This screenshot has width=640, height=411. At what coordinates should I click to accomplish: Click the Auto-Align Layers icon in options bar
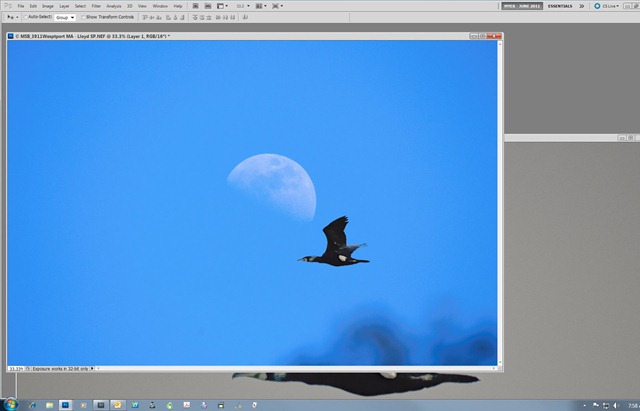point(245,17)
